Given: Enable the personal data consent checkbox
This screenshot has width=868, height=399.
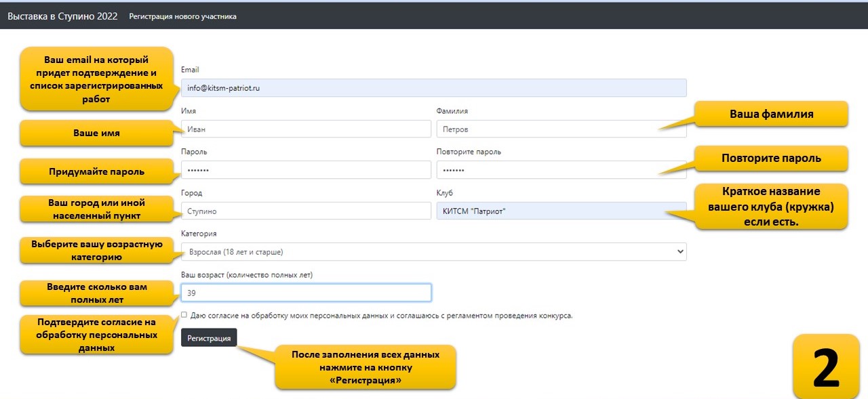Looking at the screenshot, I should 184,315.
